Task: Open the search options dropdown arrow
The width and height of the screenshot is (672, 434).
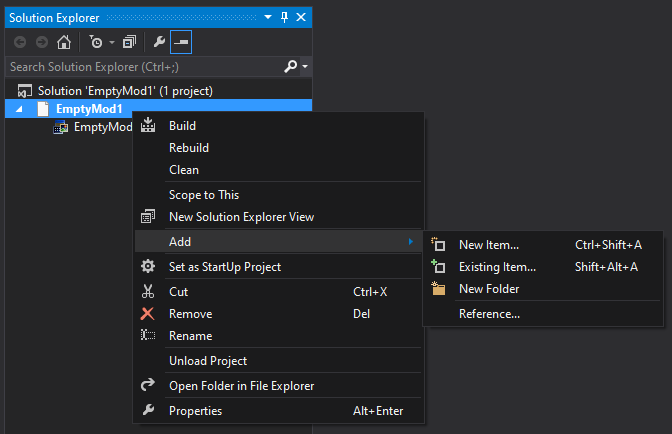Action: click(x=304, y=66)
